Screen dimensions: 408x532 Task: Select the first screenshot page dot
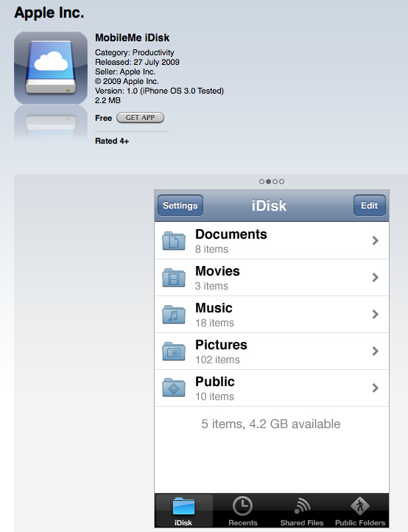(x=261, y=181)
